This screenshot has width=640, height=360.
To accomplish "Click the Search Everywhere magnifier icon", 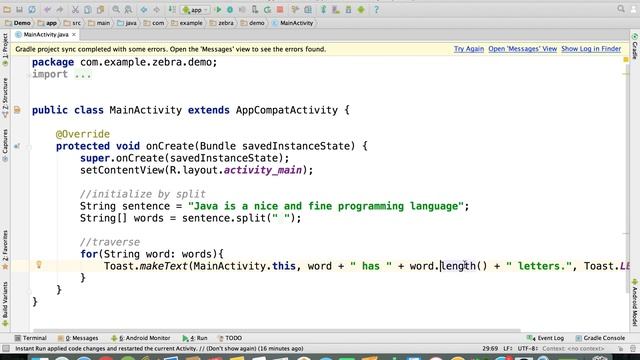I will tap(621, 9).
